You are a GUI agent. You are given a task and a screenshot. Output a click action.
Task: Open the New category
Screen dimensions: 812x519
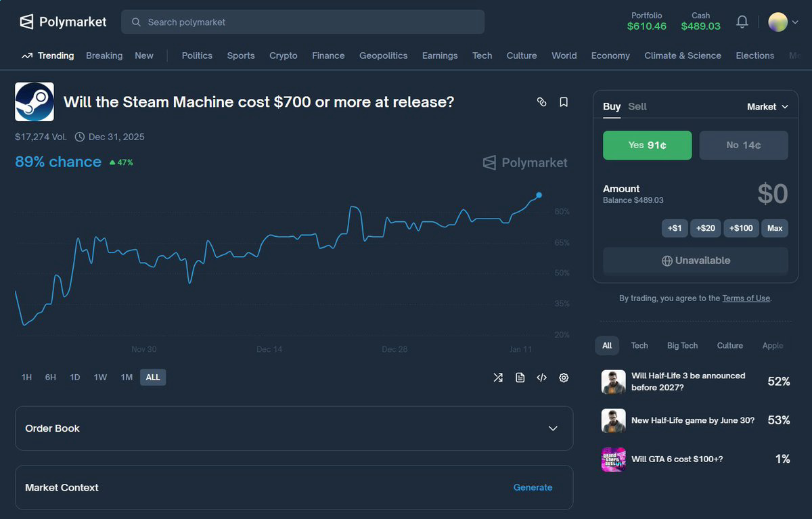tap(144, 55)
